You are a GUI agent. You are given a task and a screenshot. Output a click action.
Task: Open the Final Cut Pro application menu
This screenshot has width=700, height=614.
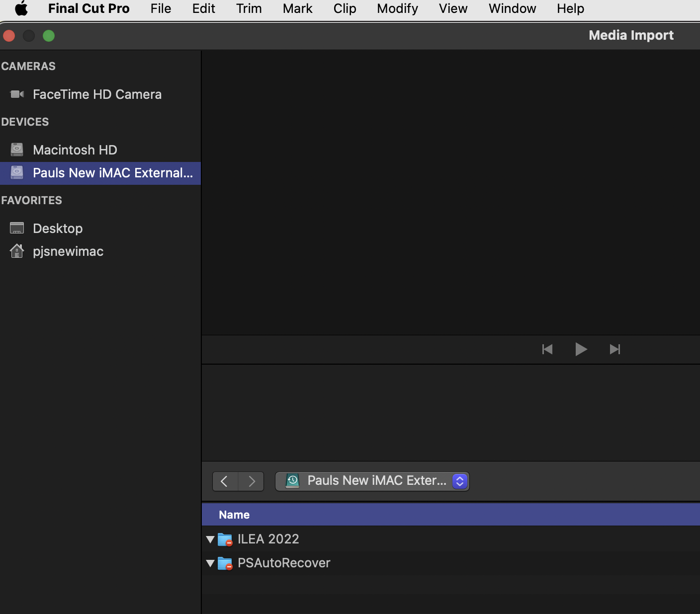[89, 8]
